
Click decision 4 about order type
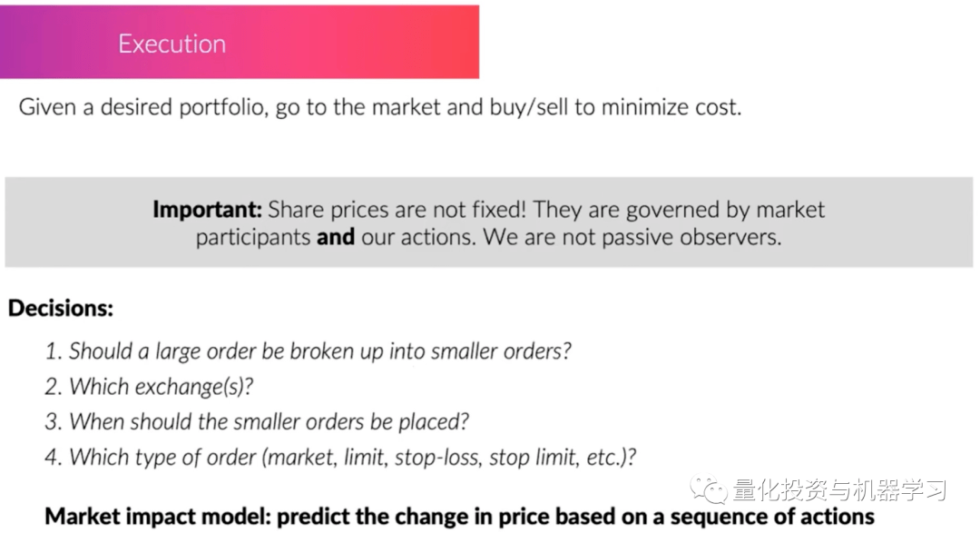click(340, 457)
